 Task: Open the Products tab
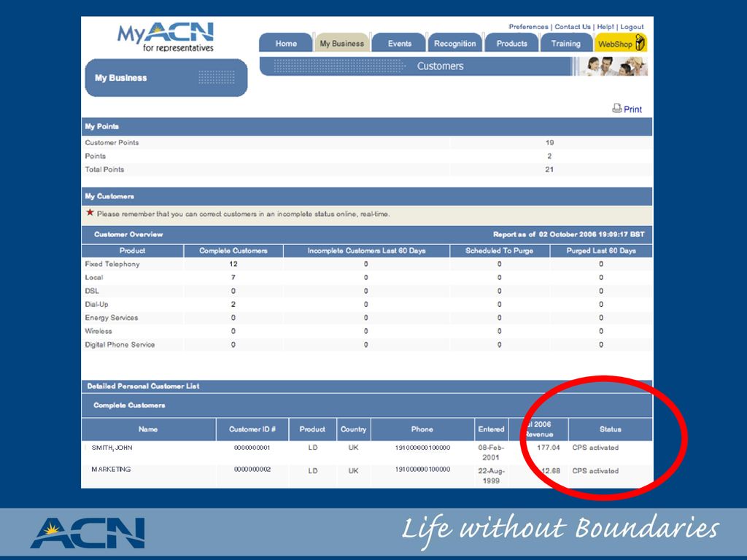[x=511, y=43]
